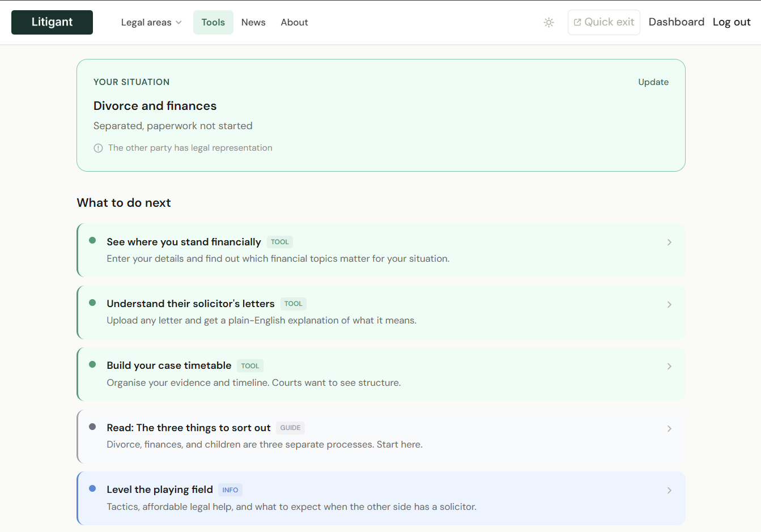This screenshot has height=532, width=761.
Task: Open the News menu item
Action: (253, 23)
